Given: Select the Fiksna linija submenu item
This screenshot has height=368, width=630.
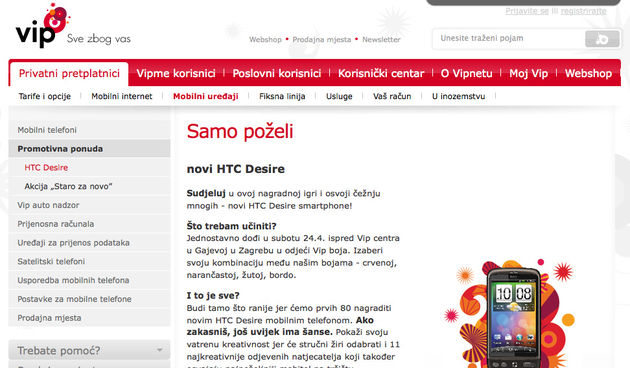Looking at the screenshot, I should (282, 96).
